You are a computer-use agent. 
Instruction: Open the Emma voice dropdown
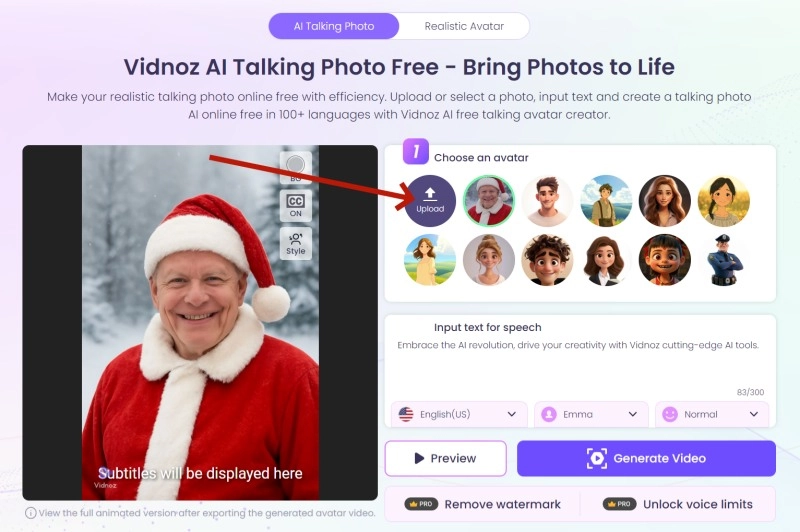[x=591, y=414]
